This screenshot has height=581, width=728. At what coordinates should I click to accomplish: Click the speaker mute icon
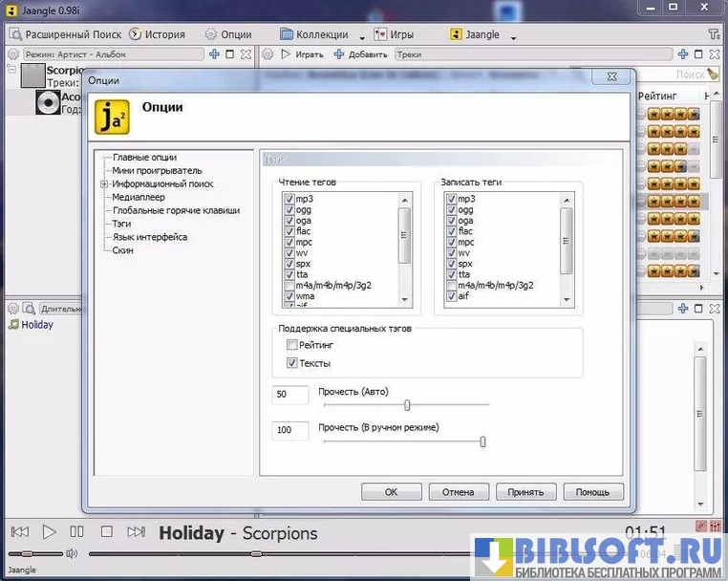click(72, 553)
